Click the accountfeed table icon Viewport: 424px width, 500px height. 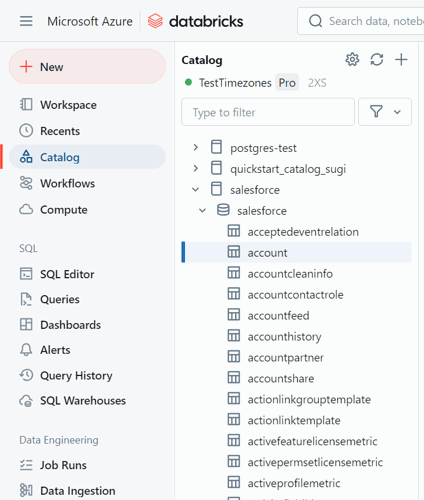234,315
